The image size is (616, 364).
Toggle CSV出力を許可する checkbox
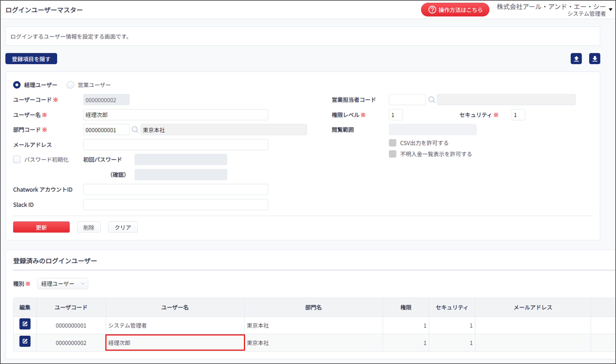click(393, 143)
